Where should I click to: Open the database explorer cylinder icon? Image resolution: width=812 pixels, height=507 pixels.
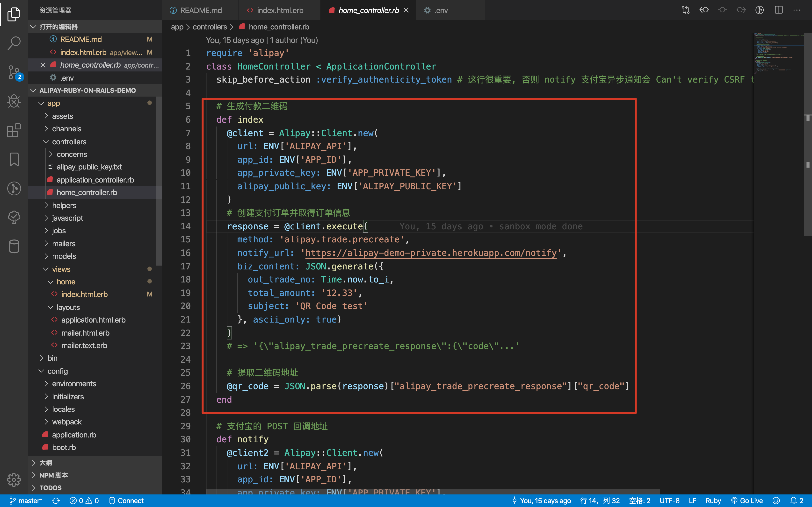[x=14, y=246]
